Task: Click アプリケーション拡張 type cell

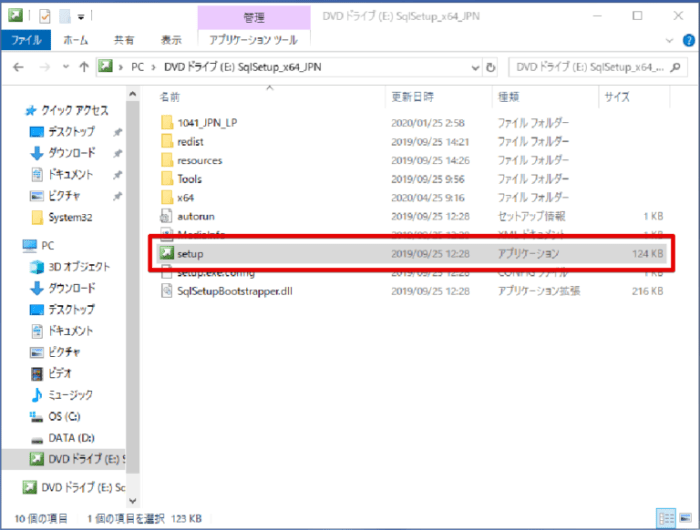Action: (x=539, y=291)
